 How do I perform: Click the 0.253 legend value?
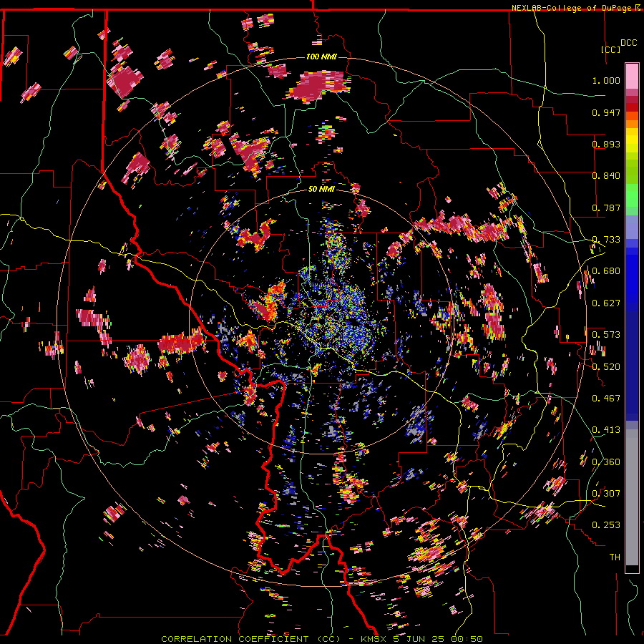(x=606, y=525)
